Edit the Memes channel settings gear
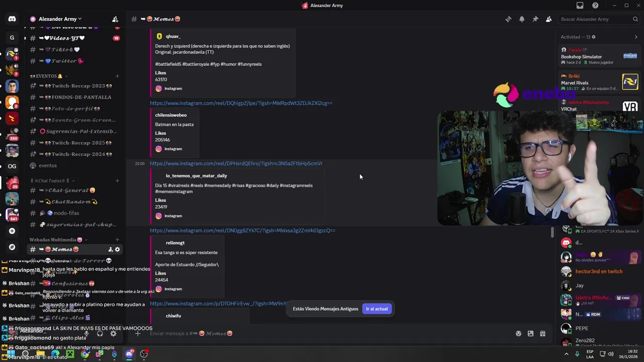Image resolution: width=644 pixels, height=362 pixels. click(x=117, y=249)
